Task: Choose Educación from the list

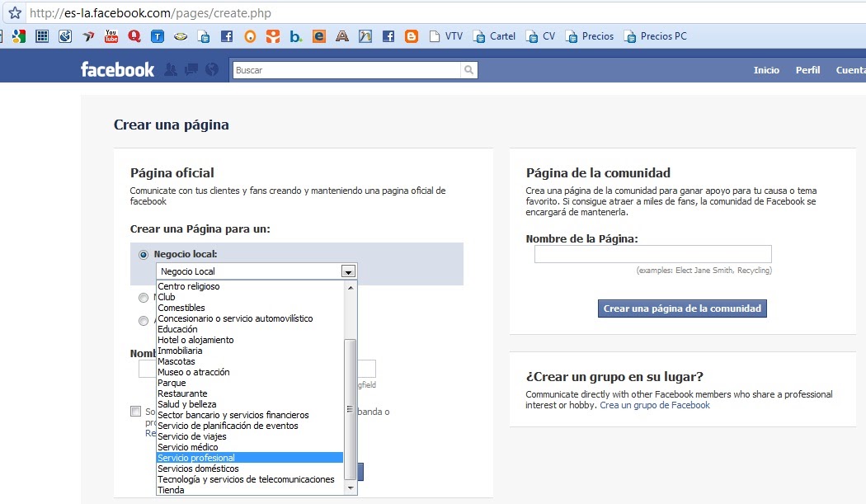Action: coord(250,329)
